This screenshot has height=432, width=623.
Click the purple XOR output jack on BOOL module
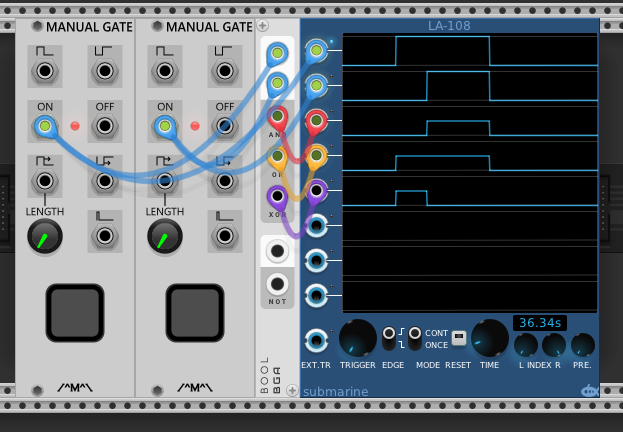click(277, 196)
